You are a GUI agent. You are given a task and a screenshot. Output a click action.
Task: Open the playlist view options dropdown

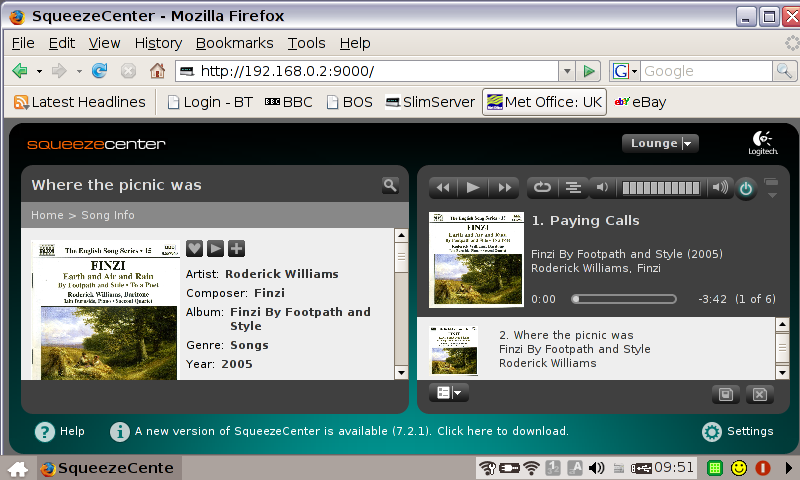click(x=447, y=393)
